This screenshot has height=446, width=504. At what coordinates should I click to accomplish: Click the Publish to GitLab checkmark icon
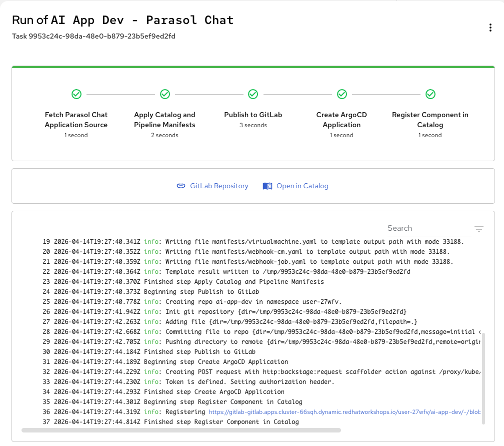tap(253, 94)
